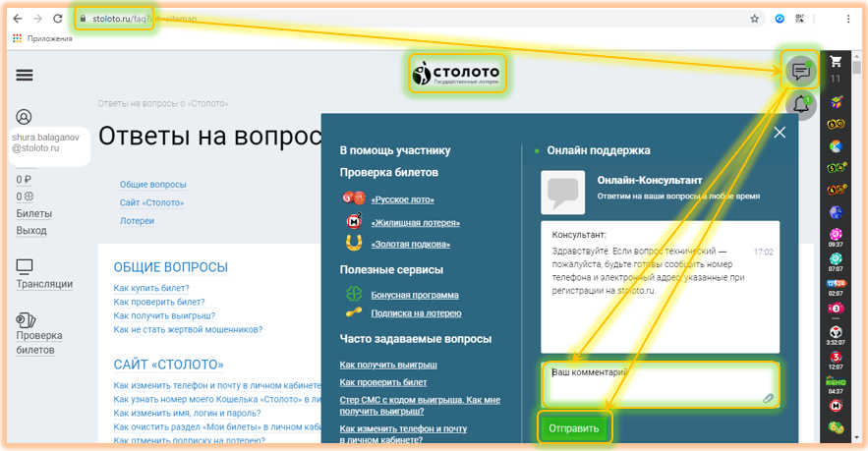Click the Столото logo

pyautogui.click(x=457, y=73)
